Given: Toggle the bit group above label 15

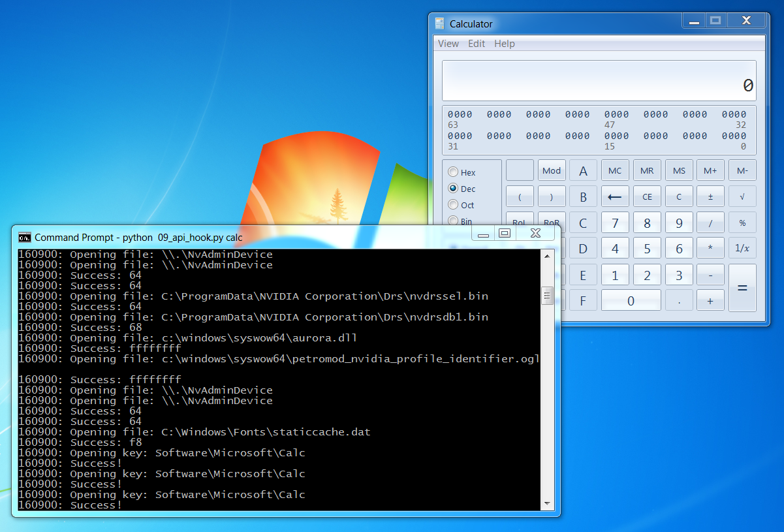Looking at the screenshot, I should (616, 136).
